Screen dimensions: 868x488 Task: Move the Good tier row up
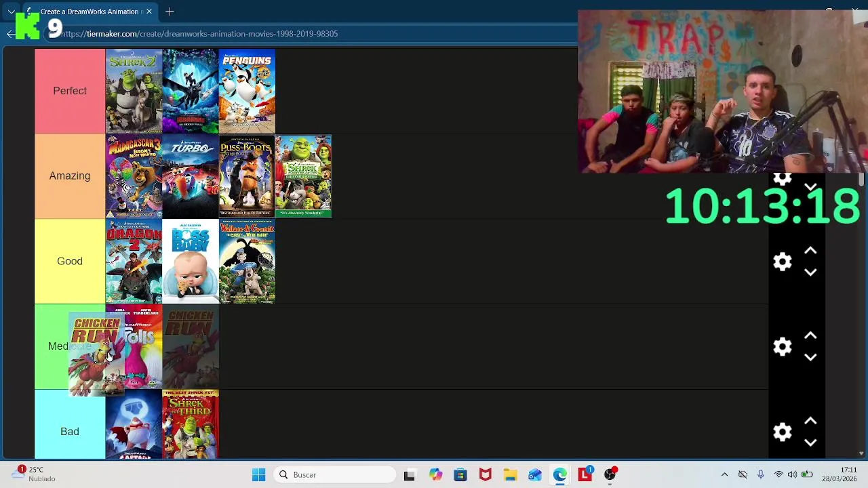click(810, 251)
